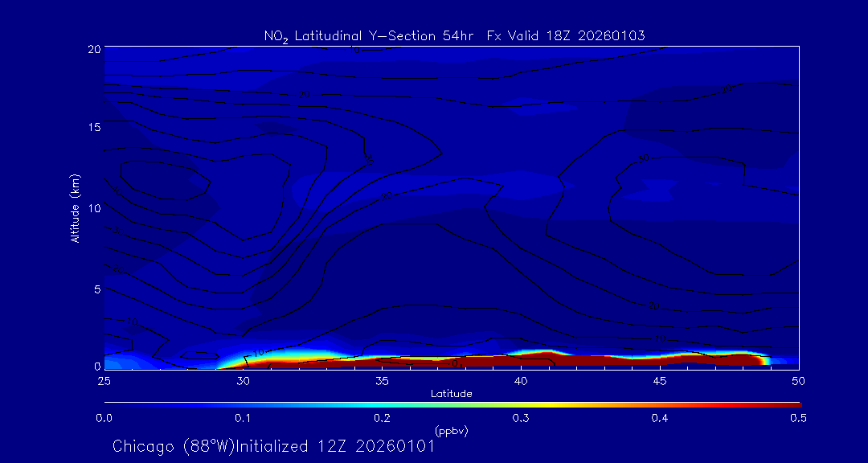Select the 50 tick on the latitude axis
Image resolution: width=868 pixels, height=463 pixels.
click(798, 380)
